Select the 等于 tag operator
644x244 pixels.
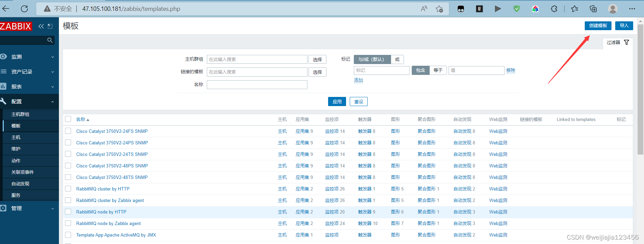[x=438, y=70]
